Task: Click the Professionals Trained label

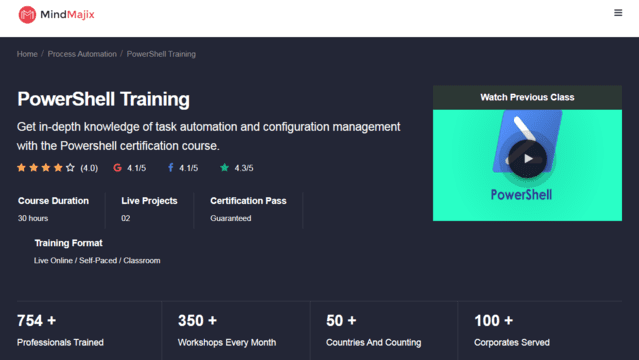Action: tap(60, 343)
